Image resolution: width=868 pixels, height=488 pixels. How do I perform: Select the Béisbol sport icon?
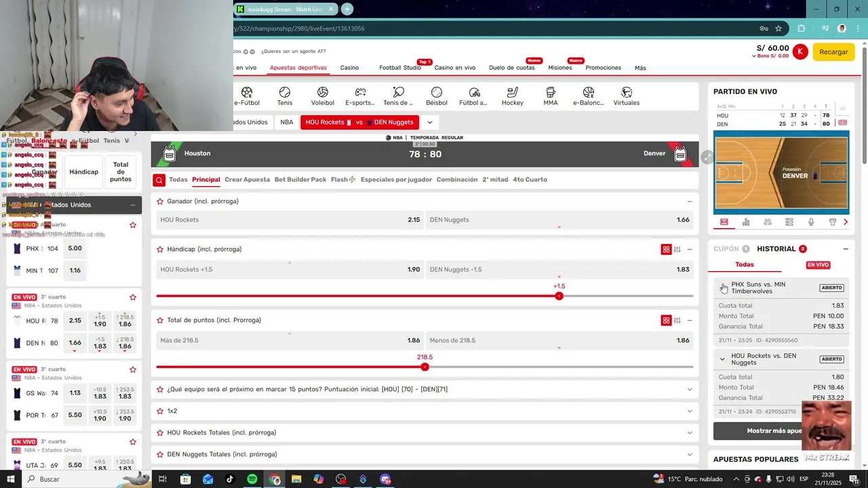pos(437,92)
